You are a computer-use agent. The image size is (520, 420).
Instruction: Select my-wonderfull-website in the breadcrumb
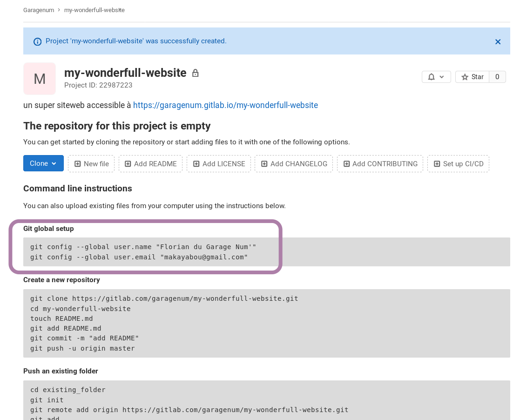94,10
